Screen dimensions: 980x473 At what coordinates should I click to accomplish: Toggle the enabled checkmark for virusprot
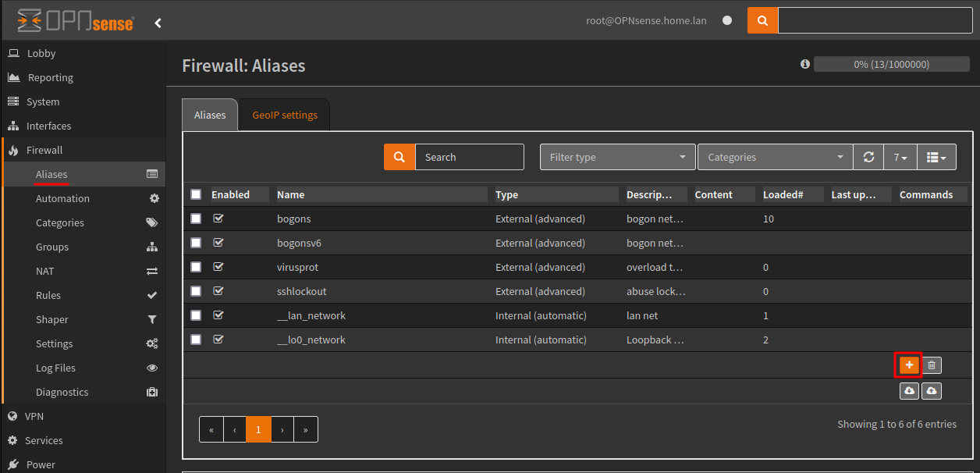coord(218,267)
